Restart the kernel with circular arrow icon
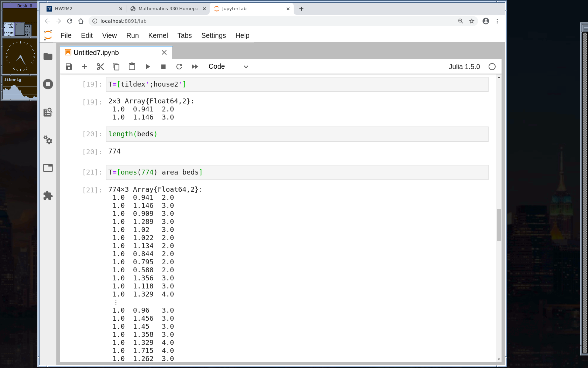 (179, 67)
